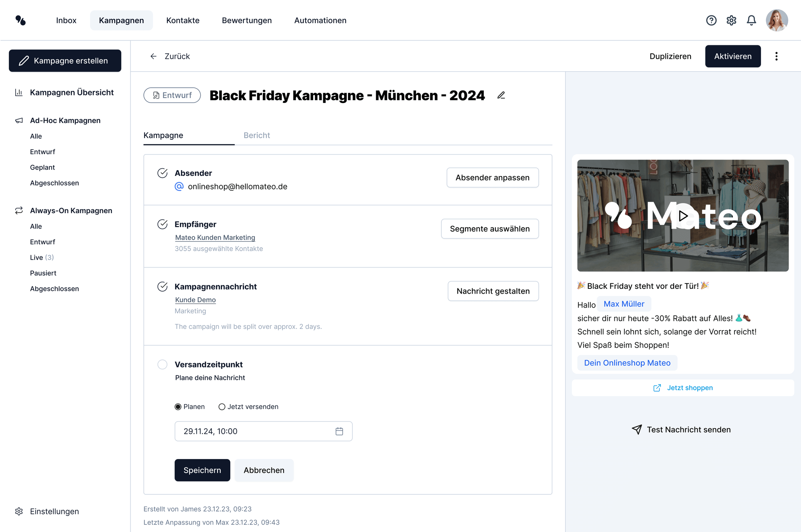Switch to the Bericht tab
801x532 pixels.
coord(257,135)
